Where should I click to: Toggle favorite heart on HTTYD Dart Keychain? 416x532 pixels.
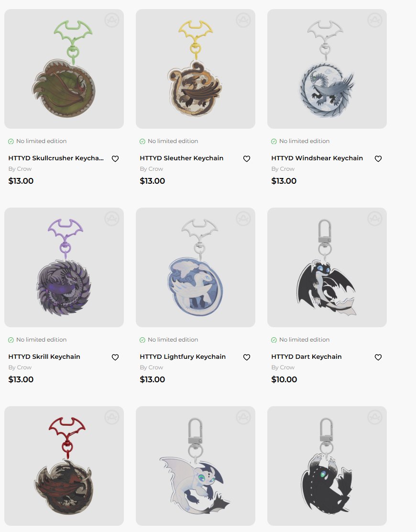[378, 357]
